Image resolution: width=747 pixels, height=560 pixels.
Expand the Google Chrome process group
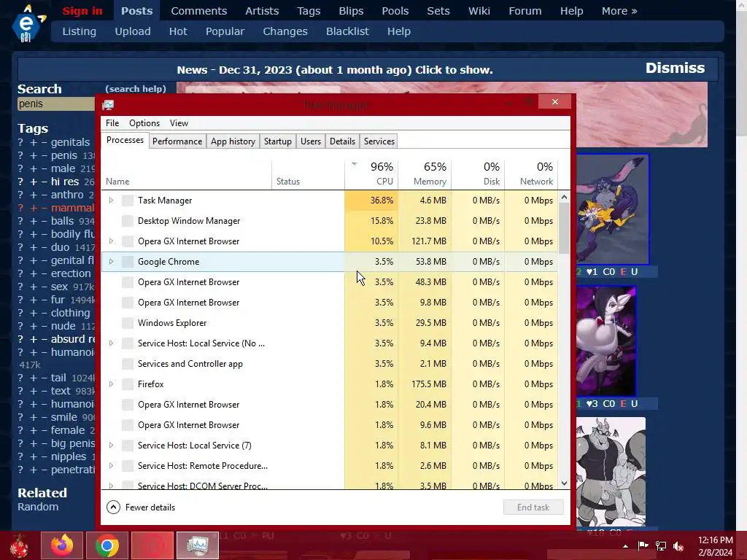[111, 262]
